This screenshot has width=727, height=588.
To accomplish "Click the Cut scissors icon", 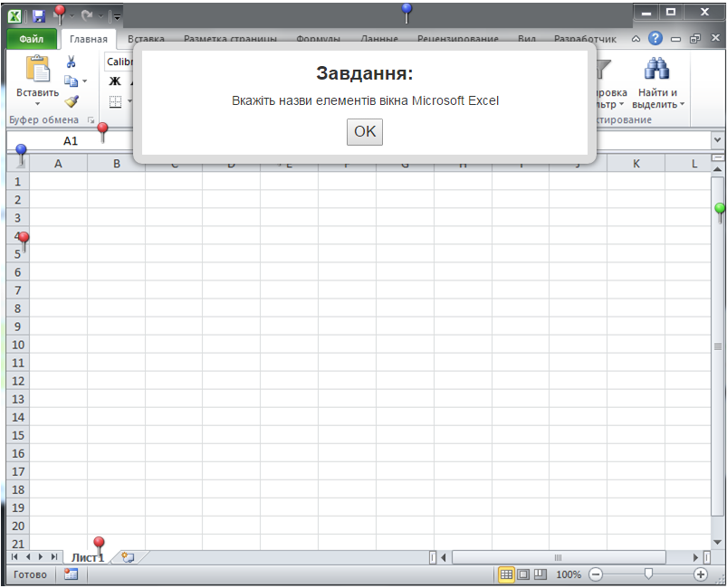I will coord(72,62).
